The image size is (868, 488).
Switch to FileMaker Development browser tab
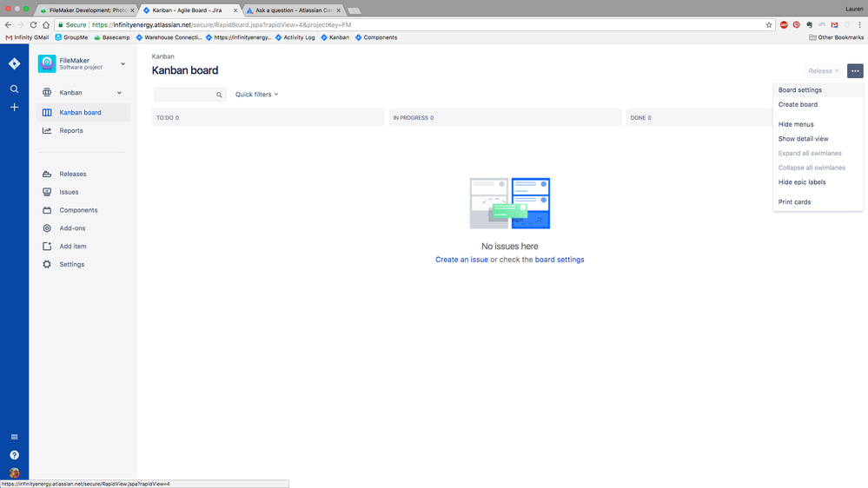(88, 10)
